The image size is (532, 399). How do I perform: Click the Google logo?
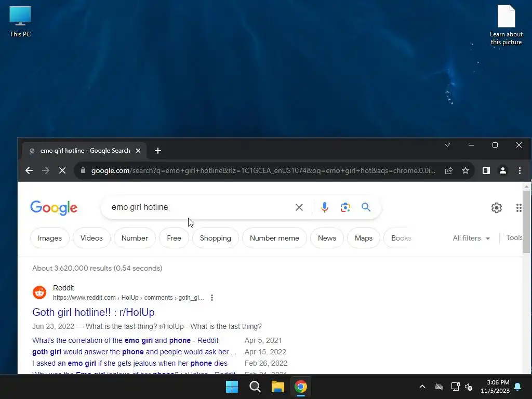[x=54, y=208]
